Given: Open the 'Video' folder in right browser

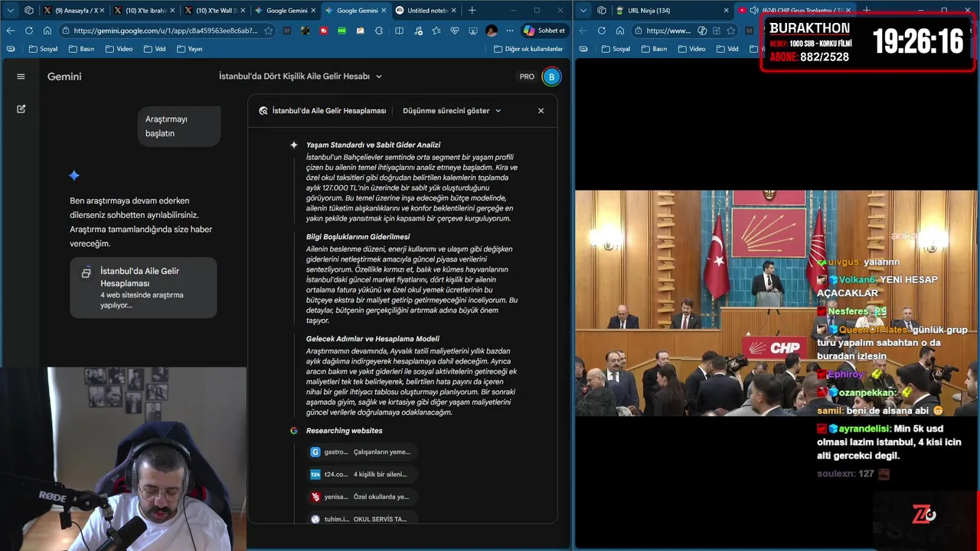Looking at the screenshot, I should (x=691, y=49).
